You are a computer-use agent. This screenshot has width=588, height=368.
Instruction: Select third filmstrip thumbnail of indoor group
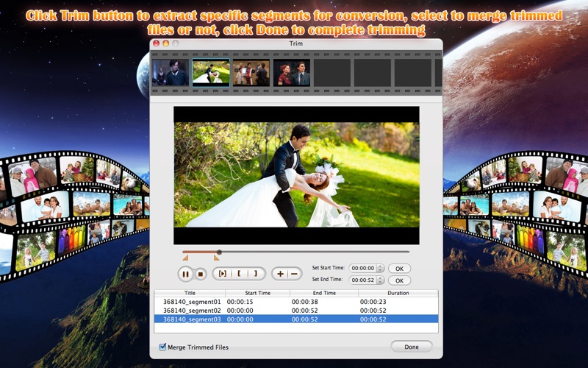(251, 73)
